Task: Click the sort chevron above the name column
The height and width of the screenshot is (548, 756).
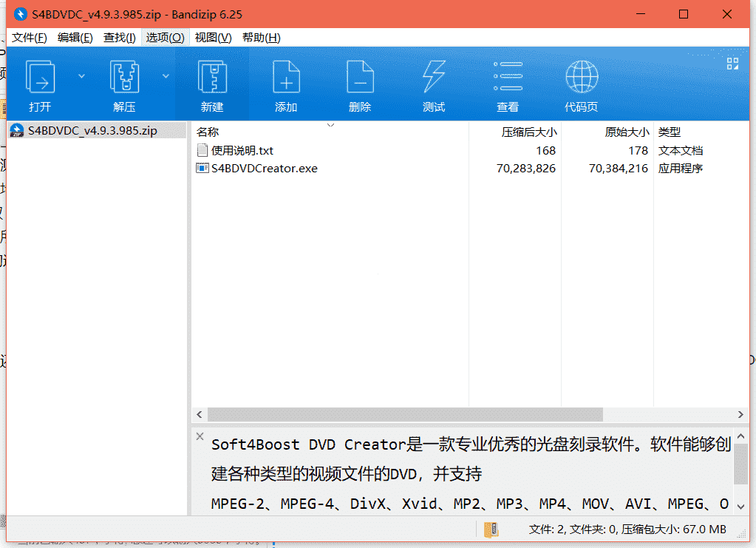Action: tap(331, 125)
